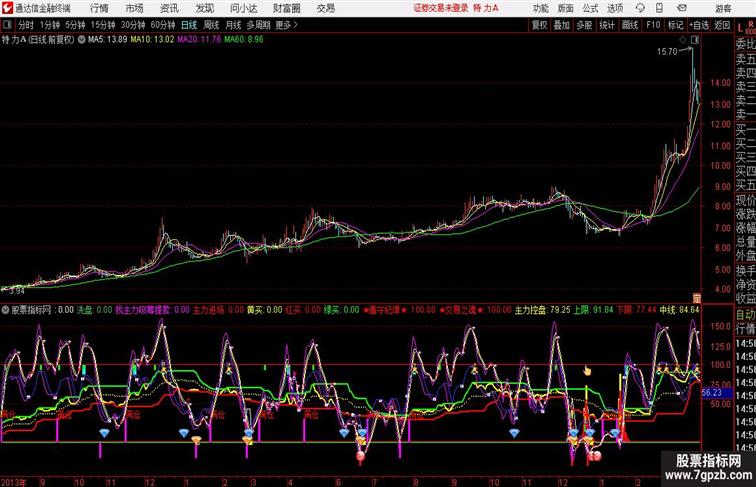Click the 3.94 low price label
756x487 pixels.
coord(16,291)
